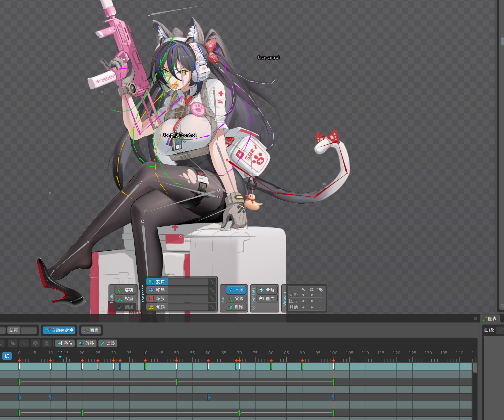Click the first 移动 value field
The image size is (504, 420).
(x=178, y=290)
